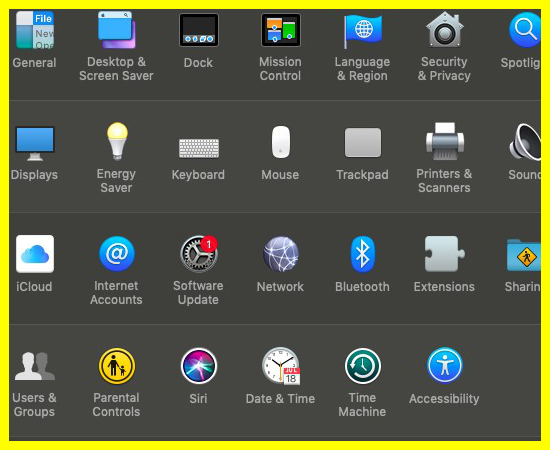Open Software Update gear icon

pos(199,254)
